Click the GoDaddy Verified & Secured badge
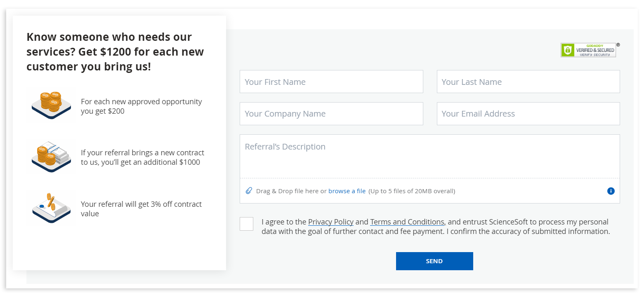 [x=588, y=50]
